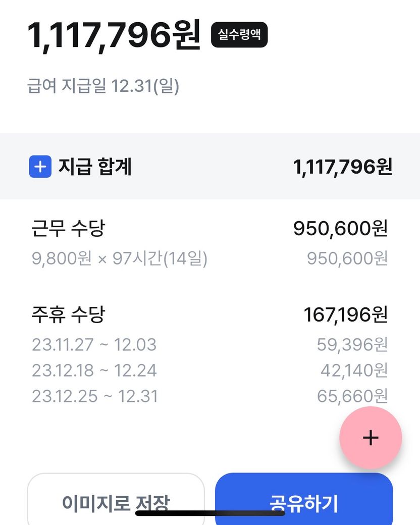Tap the blue plus icon beside 지급 합계
420x525 pixels.
[40, 167]
